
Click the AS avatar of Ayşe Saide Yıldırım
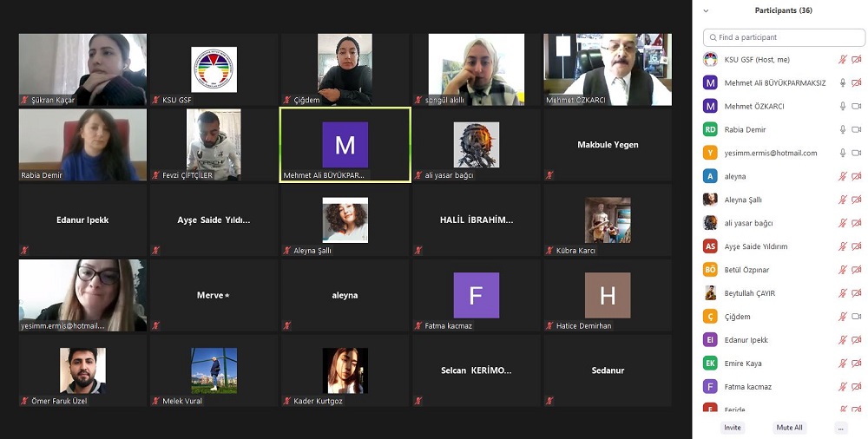point(710,247)
